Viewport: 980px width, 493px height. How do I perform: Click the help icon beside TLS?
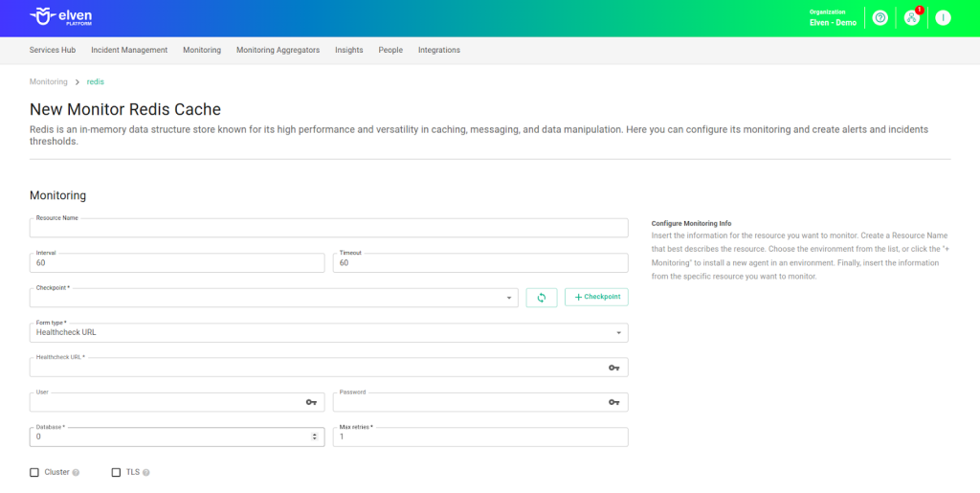pyautogui.click(x=146, y=472)
